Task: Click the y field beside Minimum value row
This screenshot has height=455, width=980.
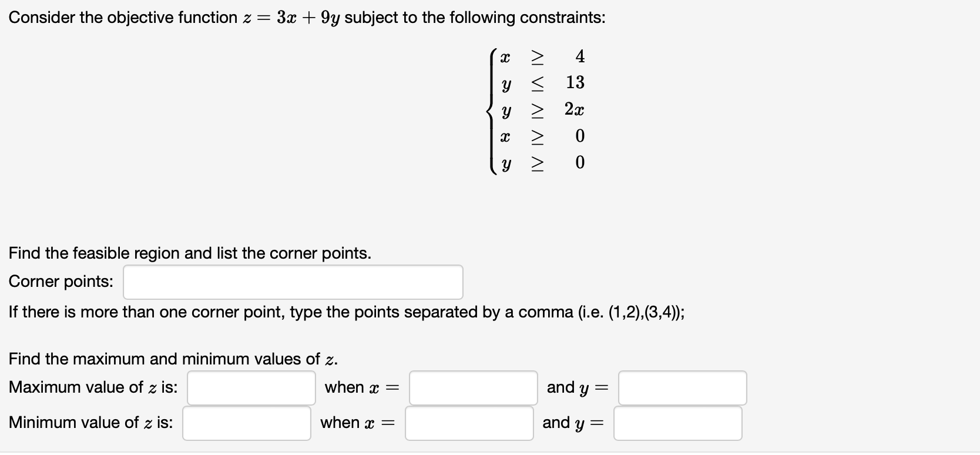Action: click(677, 423)
